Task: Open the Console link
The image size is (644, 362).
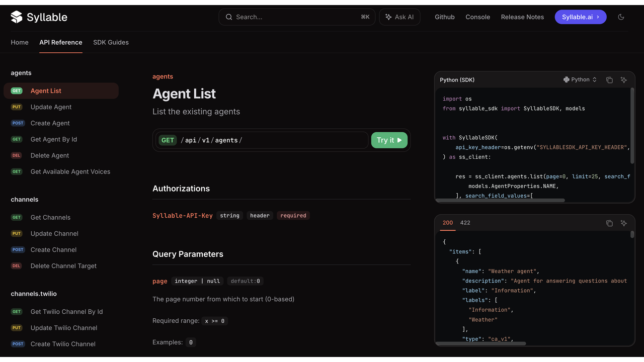Action: coord(478,17)
